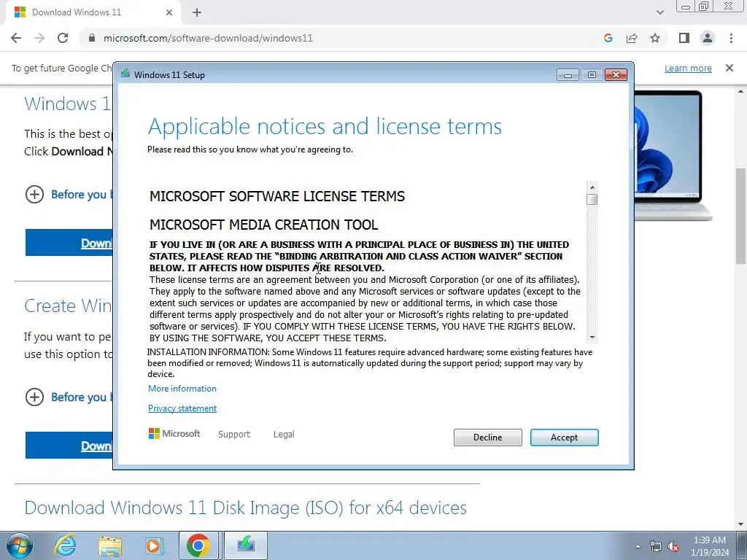
Task: Click the Microsoft logo in Setup dialog
Action: coord(174,433)
